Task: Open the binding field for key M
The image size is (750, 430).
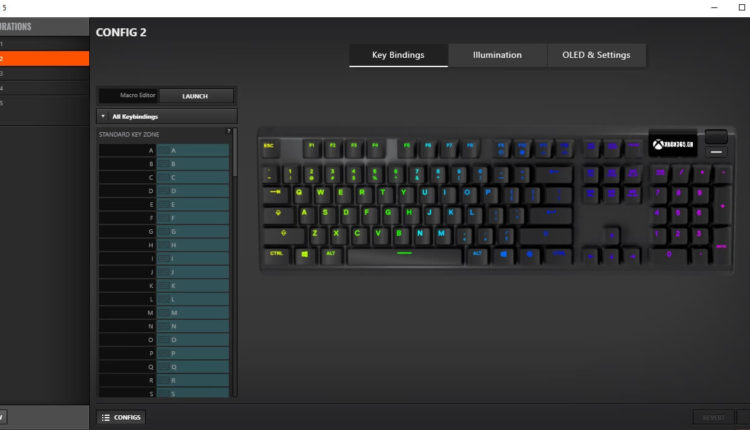Action: (x=193, y=312)
